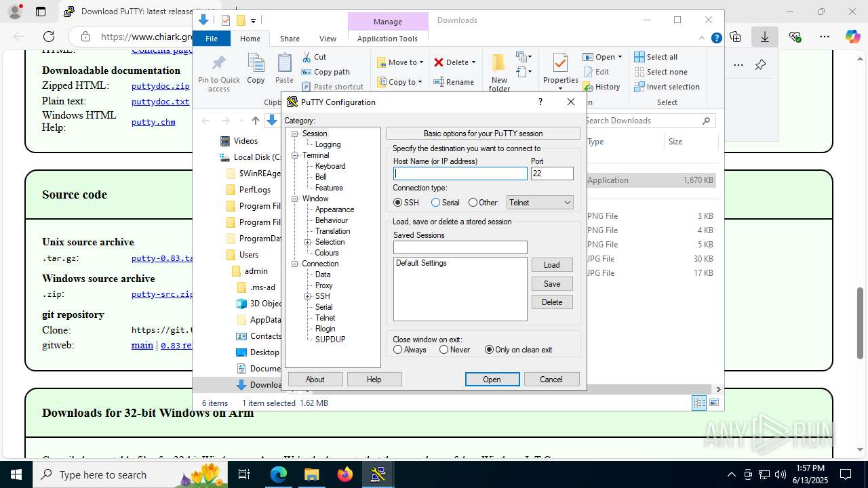The image size is (868, 488).
Task: Click the History ribbon item
Action: (601, 87)
